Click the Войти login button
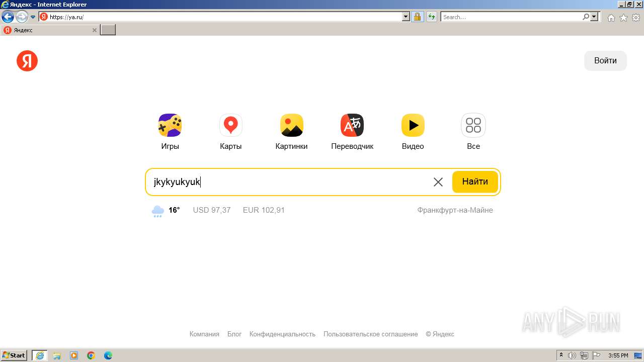Screen dimensions: 644x362 (605, 61)
